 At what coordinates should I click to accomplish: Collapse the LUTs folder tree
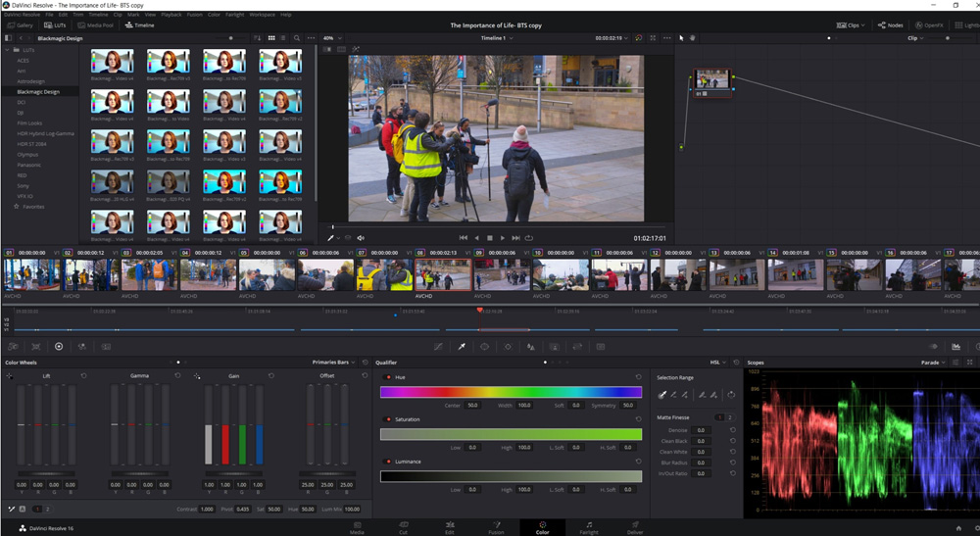(7, 49)
